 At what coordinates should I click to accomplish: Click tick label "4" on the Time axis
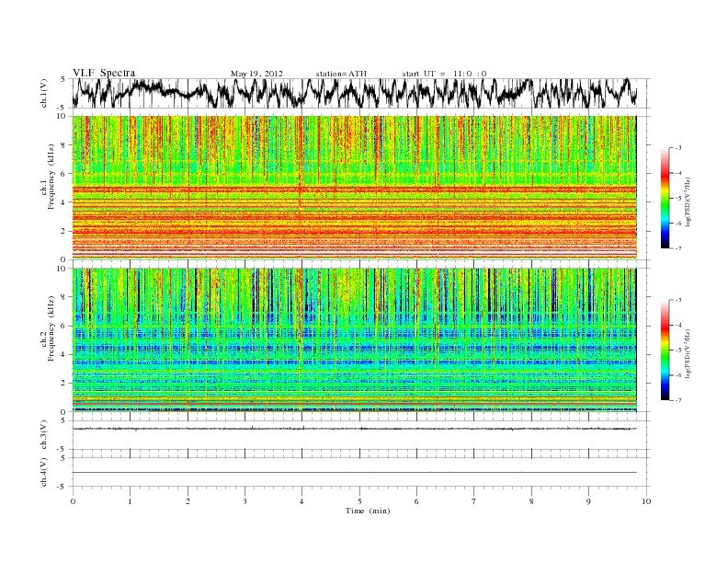tap(302, 501)
